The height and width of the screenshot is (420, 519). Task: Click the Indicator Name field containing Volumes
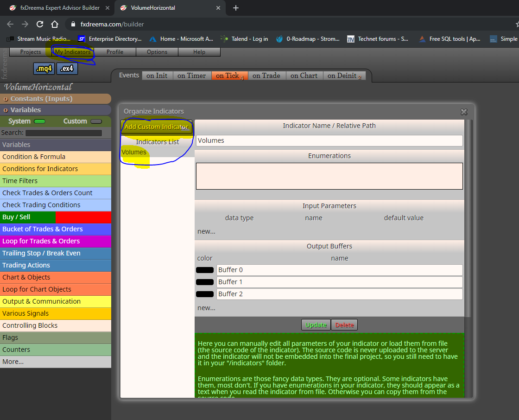coord(329,140)
